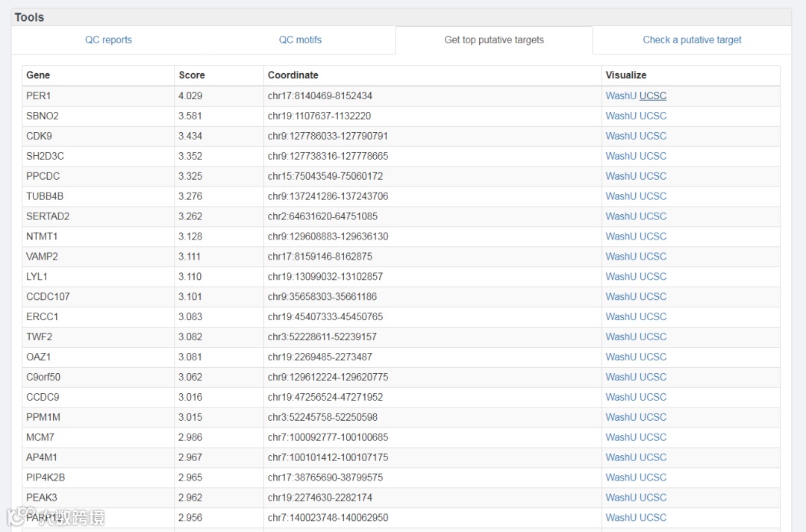This screenshot has height=532, width=806.
Task: Open the UCSC link for PPCDC
Action: click(x=653, y=176)
